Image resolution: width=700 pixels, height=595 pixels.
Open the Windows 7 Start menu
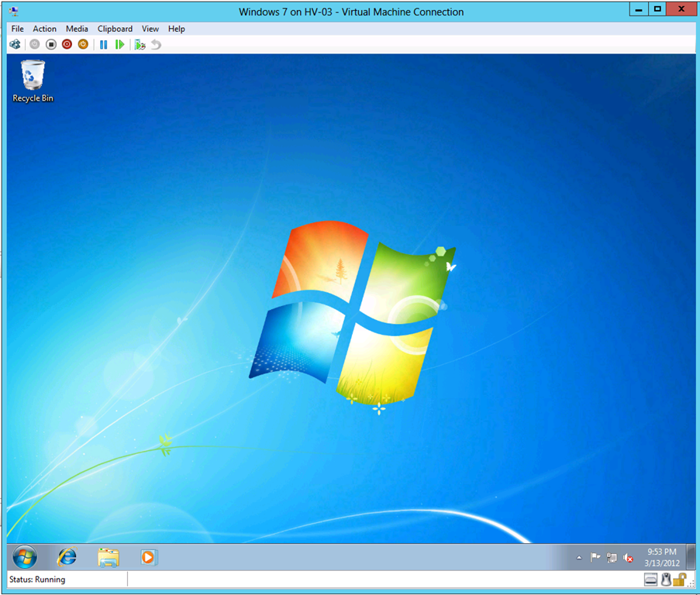[x=25, y=557]
